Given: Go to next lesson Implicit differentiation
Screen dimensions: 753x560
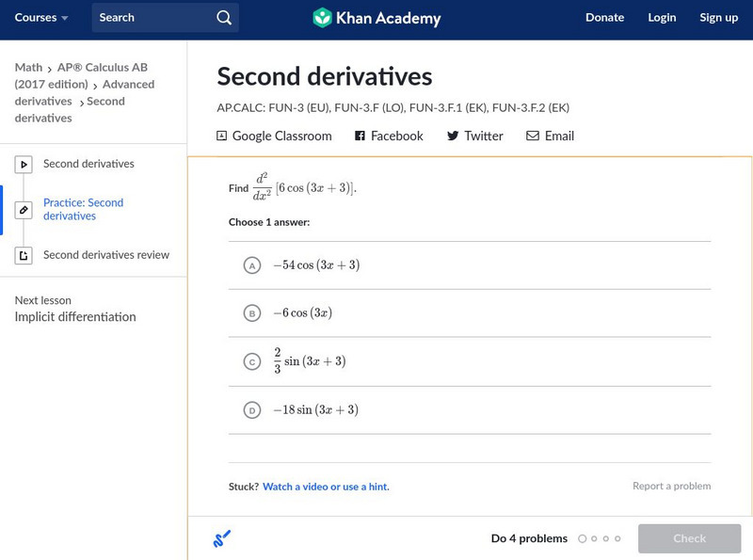Looking at the screenshot, I should pyautogui.click(x=75, y=317).
